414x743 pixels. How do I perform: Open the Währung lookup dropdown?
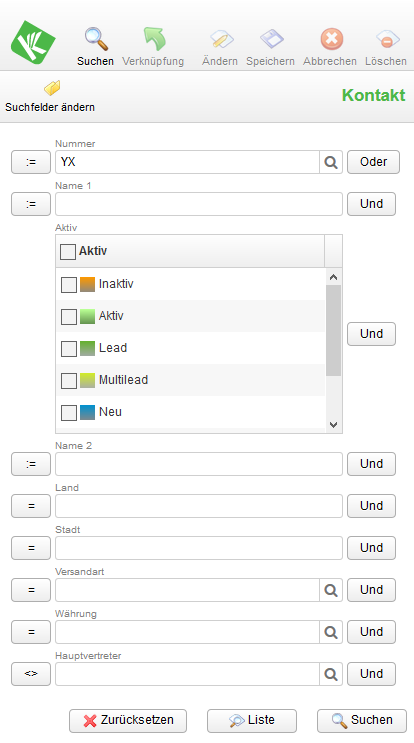tap(331, 632)
